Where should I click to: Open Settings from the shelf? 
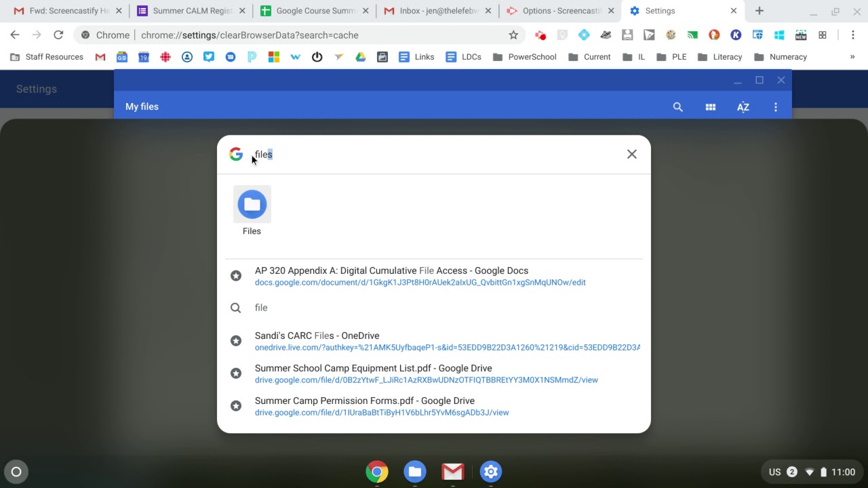coord(491,472)
